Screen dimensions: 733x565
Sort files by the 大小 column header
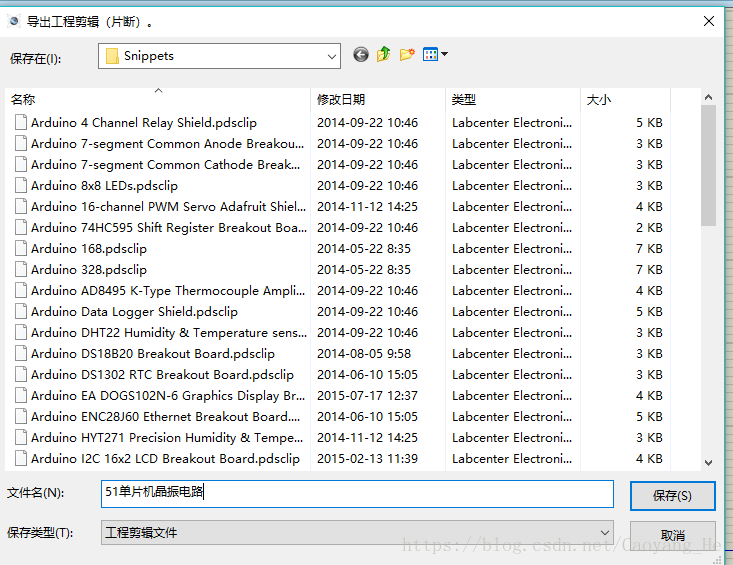(x=625, y=100)
